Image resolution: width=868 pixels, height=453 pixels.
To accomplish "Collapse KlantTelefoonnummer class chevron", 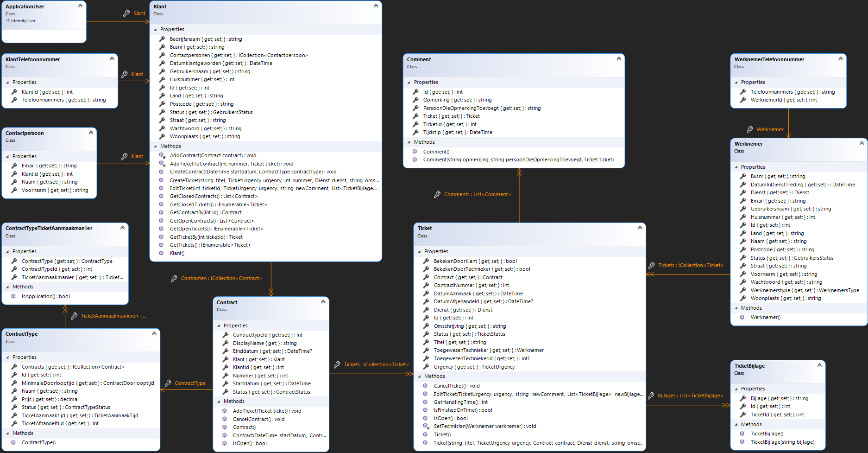I will [x=112, y=59].
